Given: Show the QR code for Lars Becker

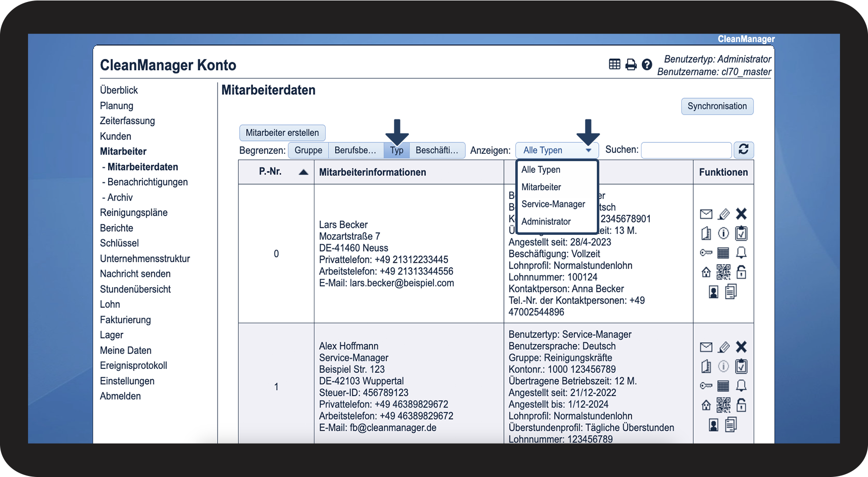Looking at the screenshot, I should click(x=723, y=272).
